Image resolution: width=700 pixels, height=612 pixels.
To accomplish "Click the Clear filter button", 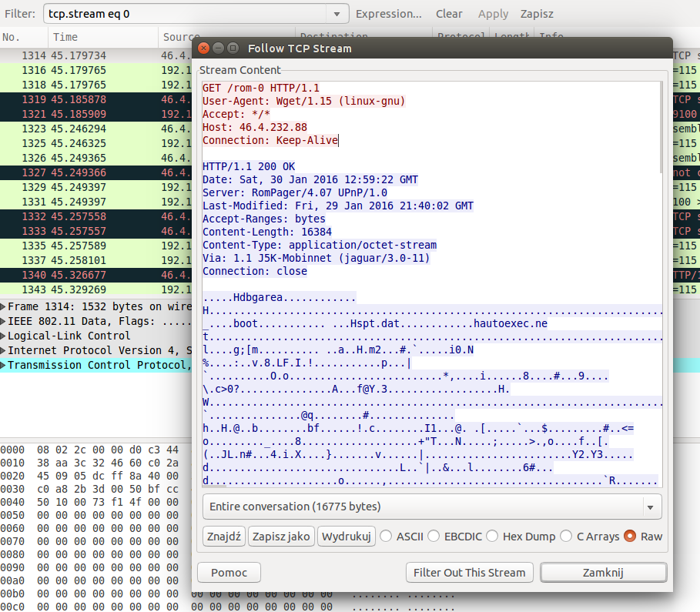I will click(x=449, y=14).
